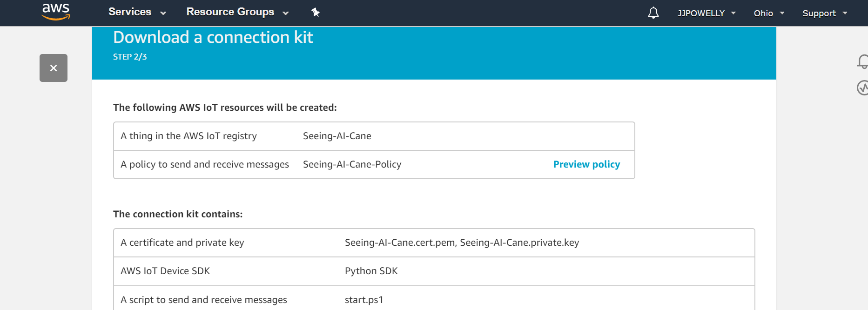Expand the Support dropdown menu
Viewport: 868px width, 310px height.
pyautogui.click(x=824, y=13)
